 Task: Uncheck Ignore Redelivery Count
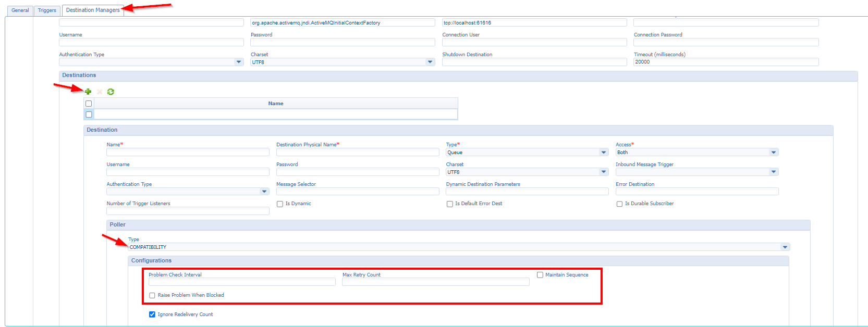152,315
